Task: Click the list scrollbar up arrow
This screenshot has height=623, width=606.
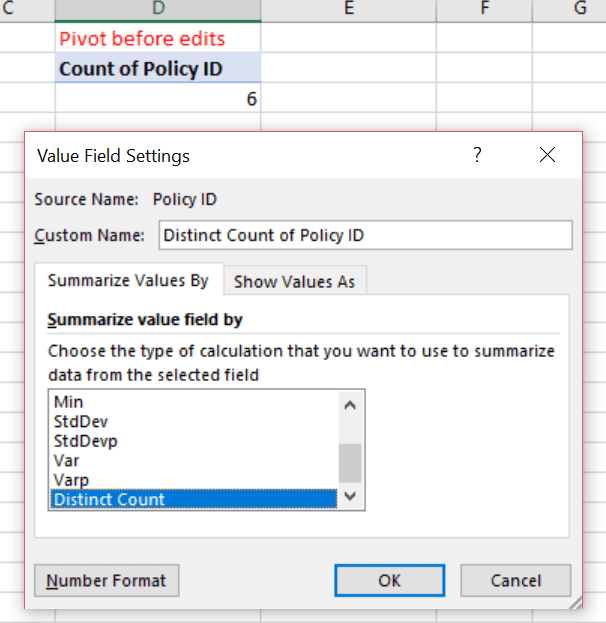Action: 350,405
